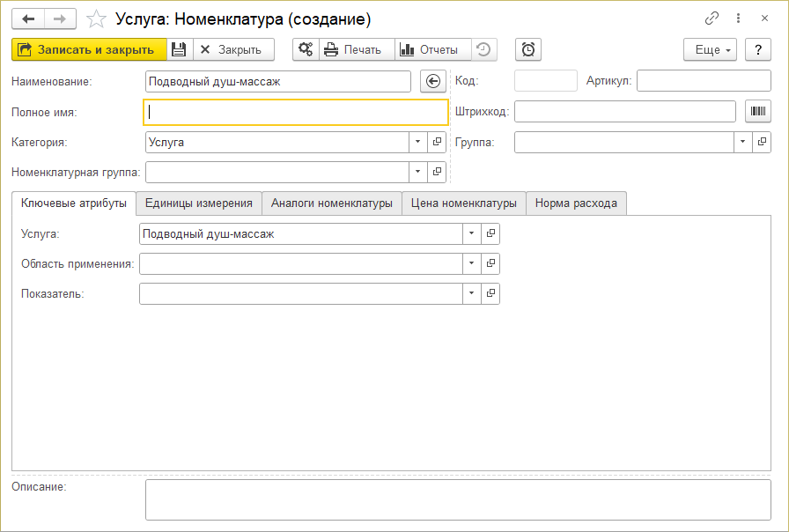Click the change history clock icon
This screenshot has height=532, width=789.
(484, 49)
